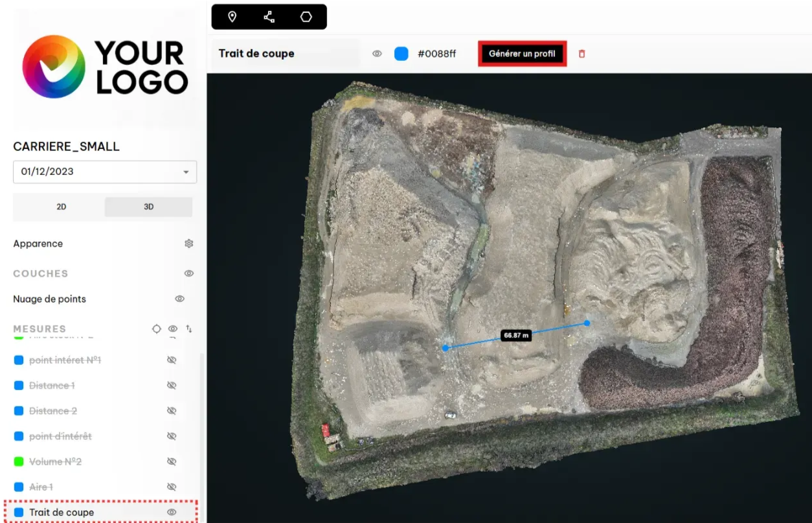Hide Trait de coupe in the measures list

(172, 512)
